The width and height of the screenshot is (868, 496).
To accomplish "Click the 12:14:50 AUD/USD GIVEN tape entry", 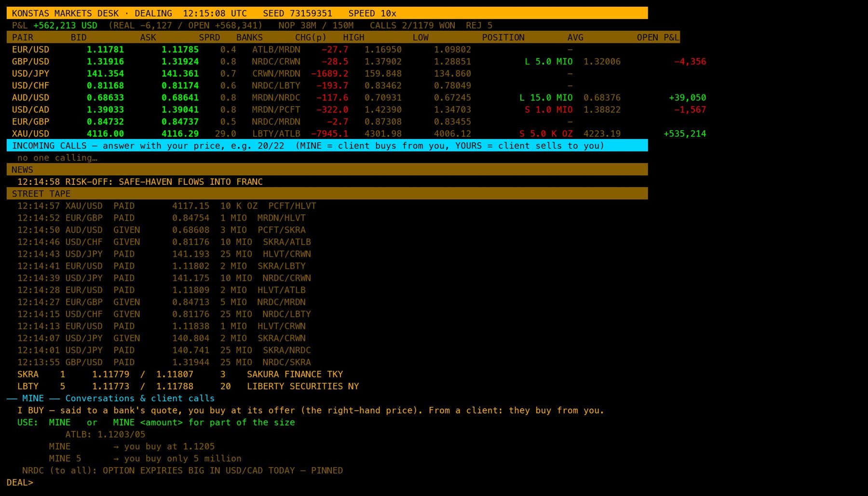I will [162, 230].
